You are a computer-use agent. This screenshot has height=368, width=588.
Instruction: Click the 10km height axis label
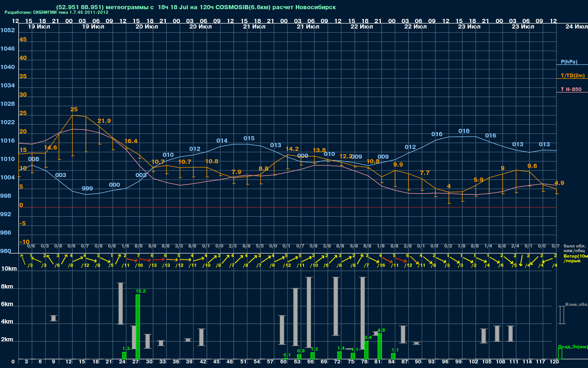click(9, 269)
